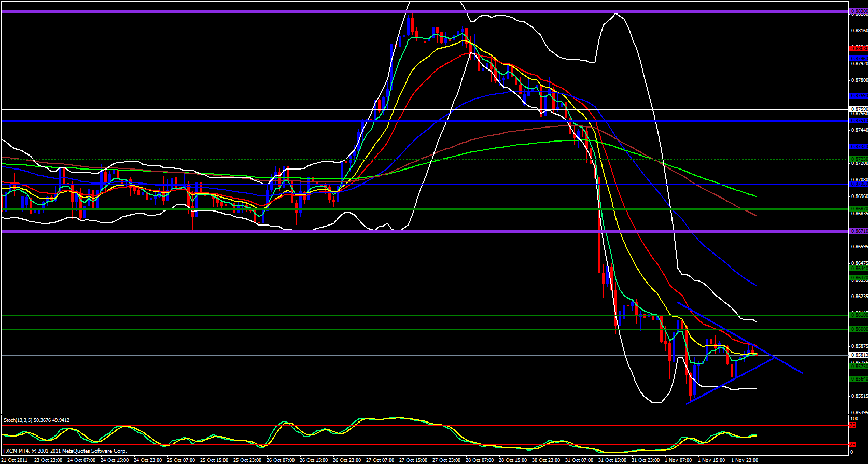
Task: Click the purple 0.8671 price label
Action: 858,231
